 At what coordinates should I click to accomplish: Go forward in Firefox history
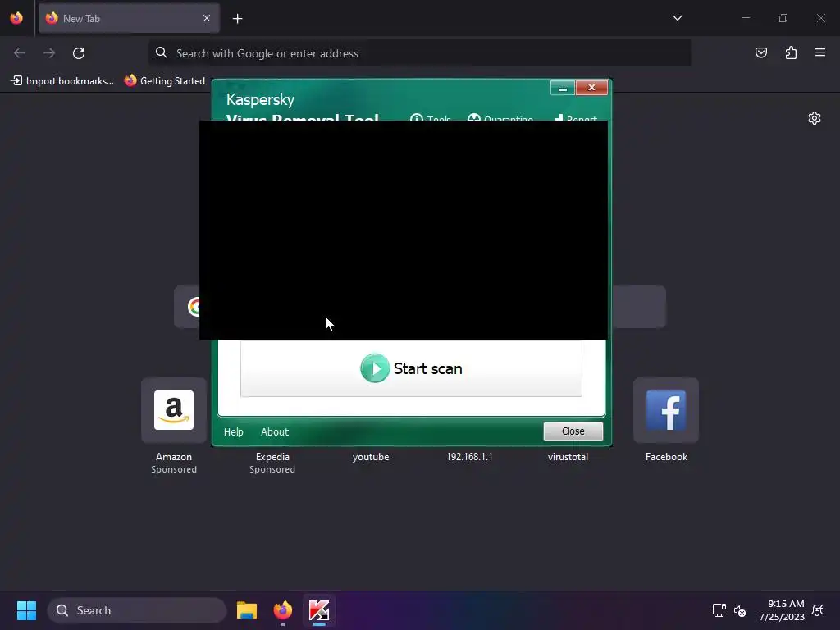pos(49,53)
